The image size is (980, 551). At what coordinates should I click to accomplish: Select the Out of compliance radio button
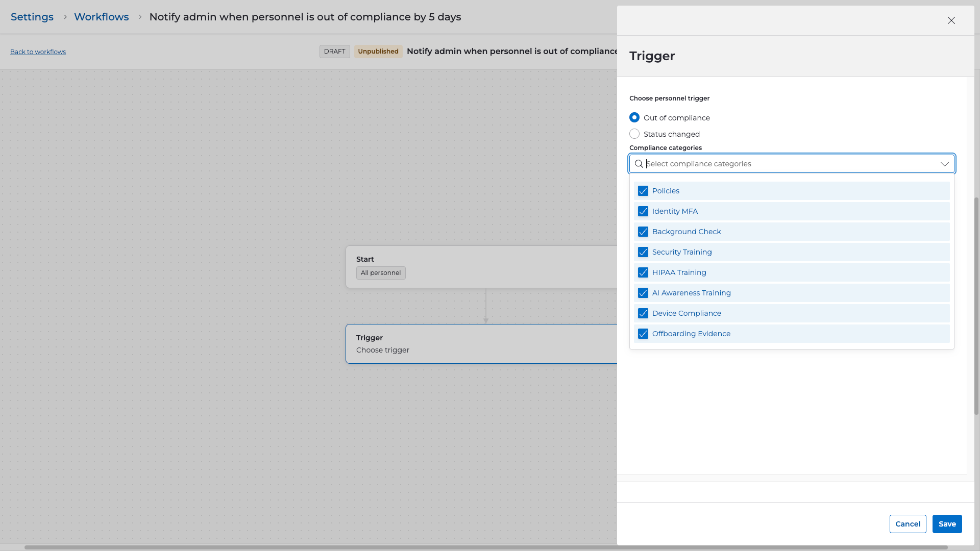(634, 117)
